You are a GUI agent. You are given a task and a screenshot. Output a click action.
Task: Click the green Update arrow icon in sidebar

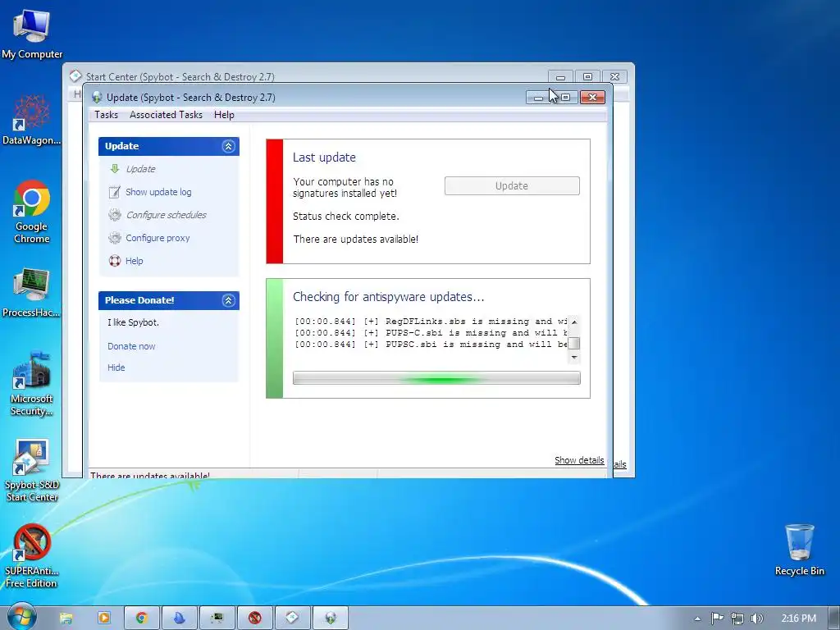115,169
